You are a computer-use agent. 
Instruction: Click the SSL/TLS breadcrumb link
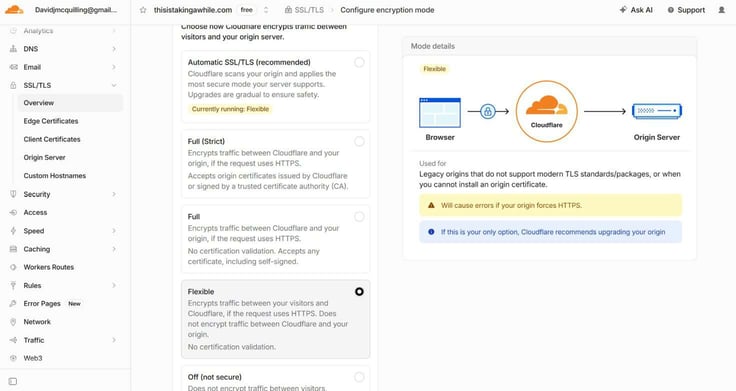click(x=304, y=10)
